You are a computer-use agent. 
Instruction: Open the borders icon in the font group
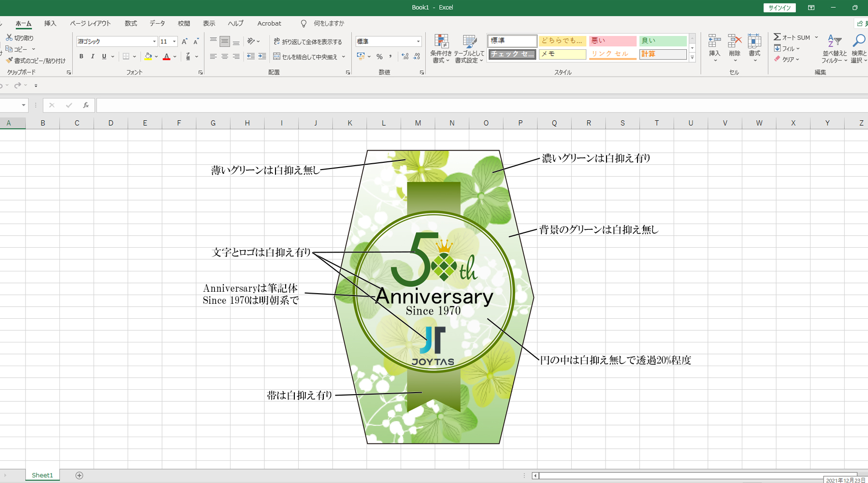(126, 57)
